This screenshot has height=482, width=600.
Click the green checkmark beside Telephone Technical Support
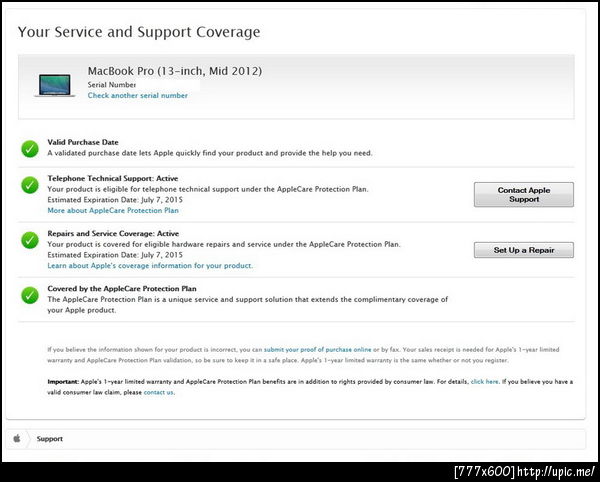(x=30, y=185)
